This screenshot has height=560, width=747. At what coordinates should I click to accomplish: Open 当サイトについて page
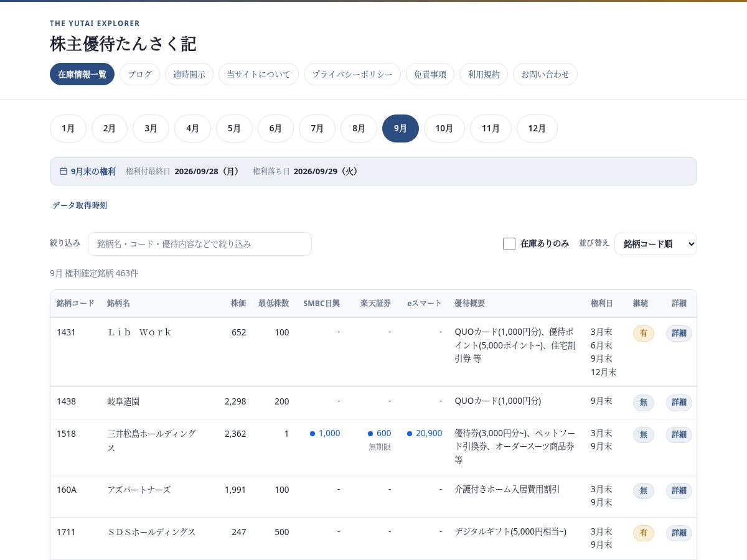pyautogui.click(x=258, y=74)
